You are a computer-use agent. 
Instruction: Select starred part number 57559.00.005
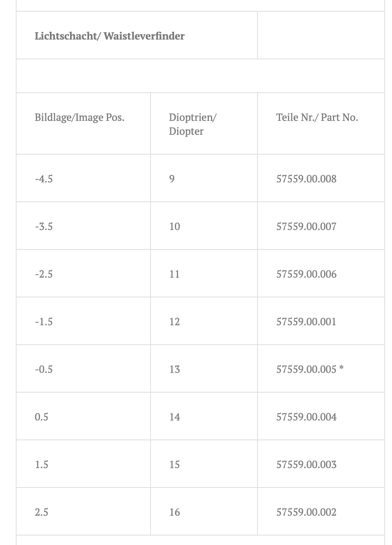click(x=310, y=369)
